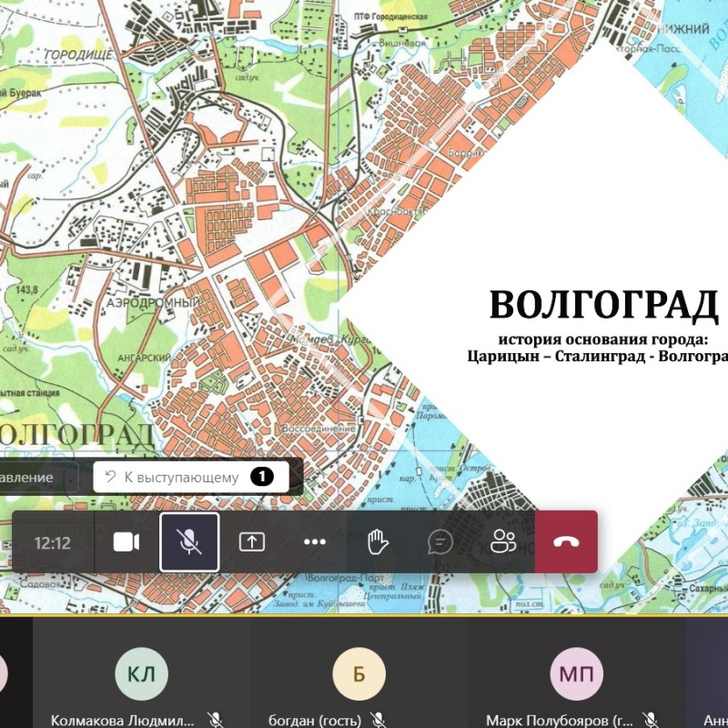Select participant name Колмакова Людмила
This screenshot has width=728, height=728.
point(123,720)
